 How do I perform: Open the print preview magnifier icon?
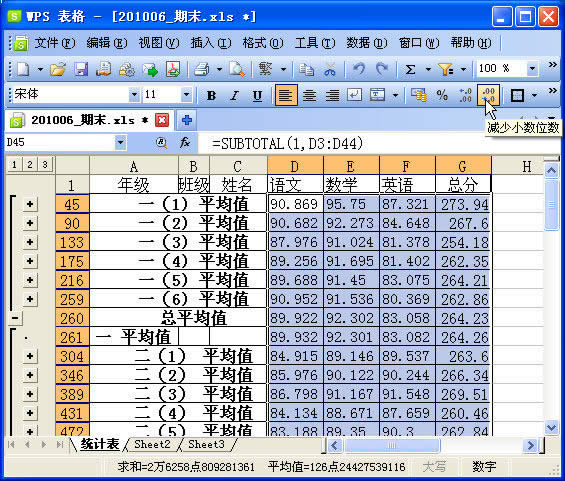pos(237,69)
